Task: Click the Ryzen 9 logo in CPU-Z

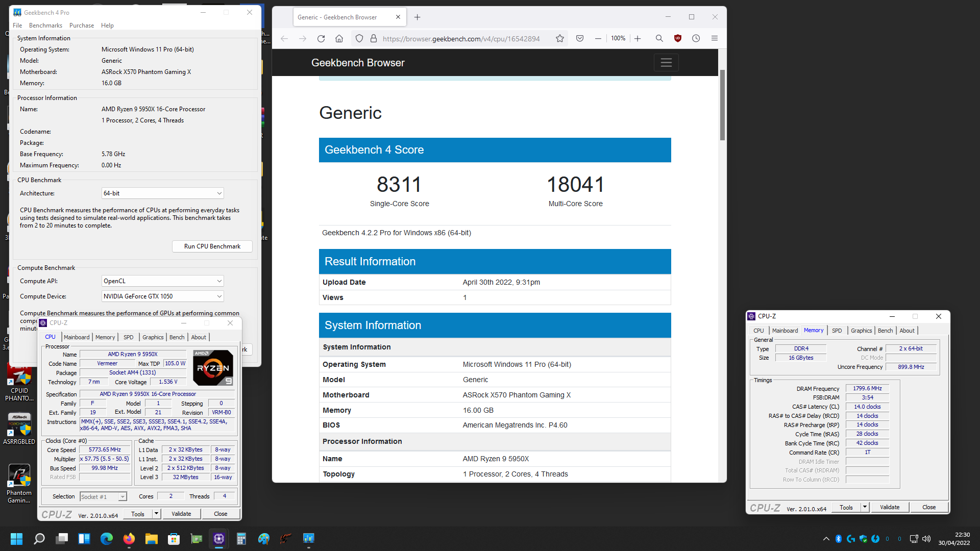Action: (213, 368)
